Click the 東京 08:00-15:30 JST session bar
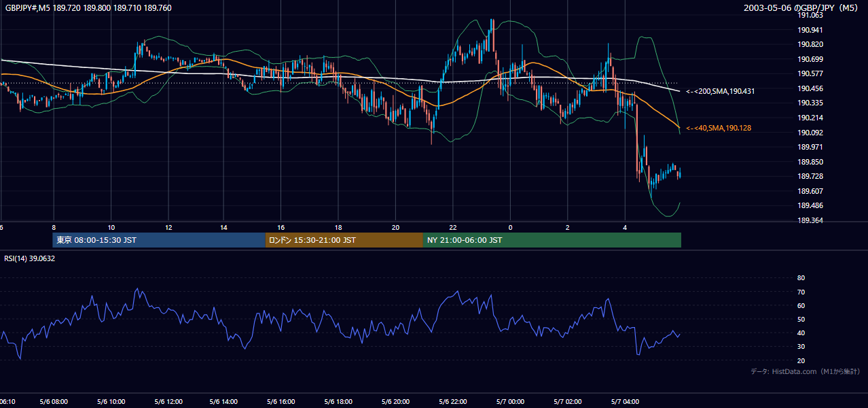This screenshot has width=868, height=408. coord(159,240)
